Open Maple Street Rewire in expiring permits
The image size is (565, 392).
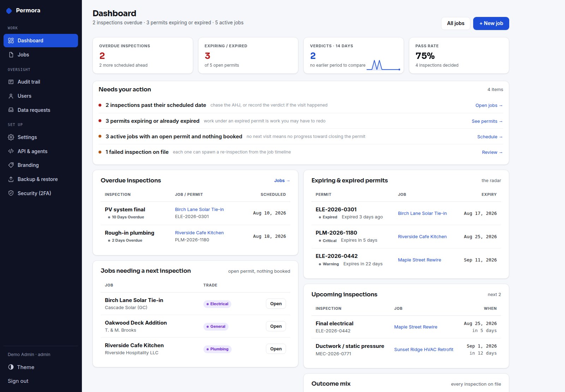[419, 260]
